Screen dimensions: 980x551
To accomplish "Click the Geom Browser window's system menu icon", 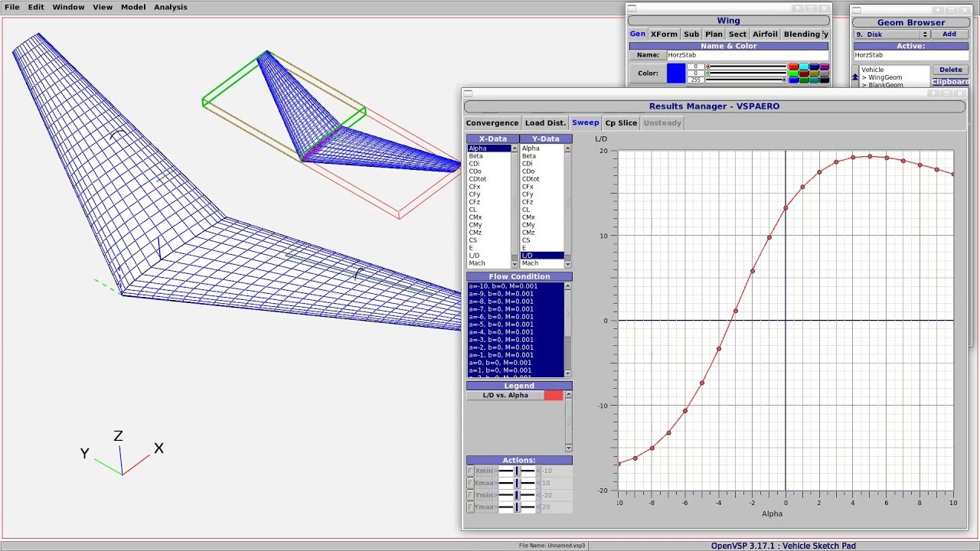I will click(x=856, y=10).
